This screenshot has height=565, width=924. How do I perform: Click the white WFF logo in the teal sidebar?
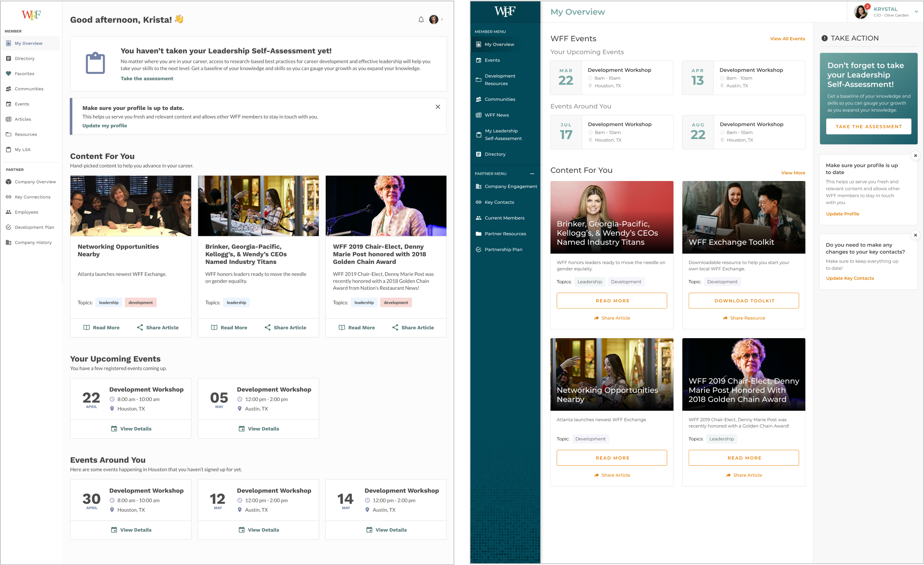505,12
